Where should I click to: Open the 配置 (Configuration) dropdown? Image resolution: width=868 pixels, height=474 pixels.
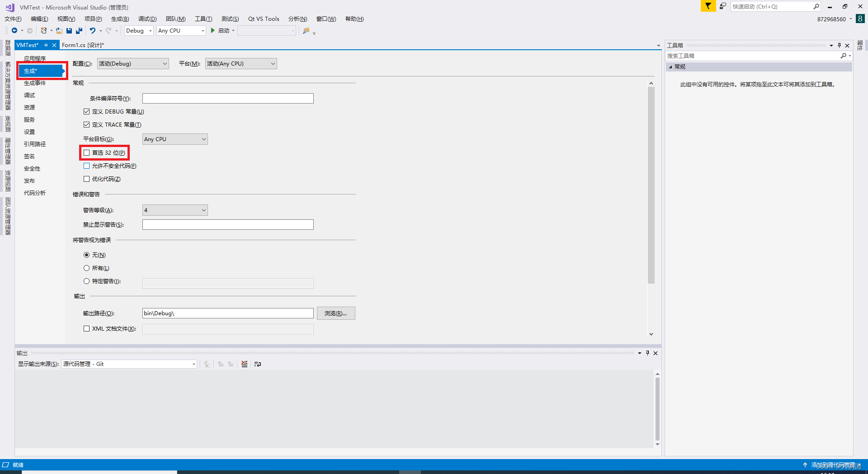click(x=133, y=63)
